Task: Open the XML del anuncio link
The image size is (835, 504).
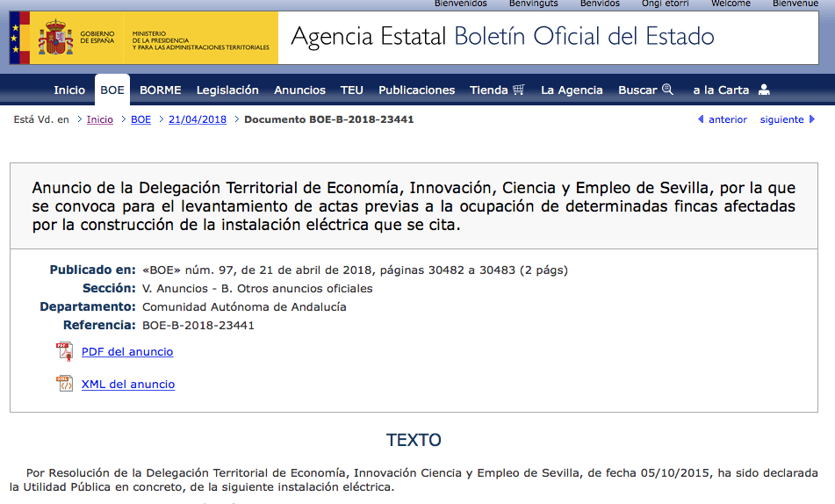Action: [x=128, y=384]
